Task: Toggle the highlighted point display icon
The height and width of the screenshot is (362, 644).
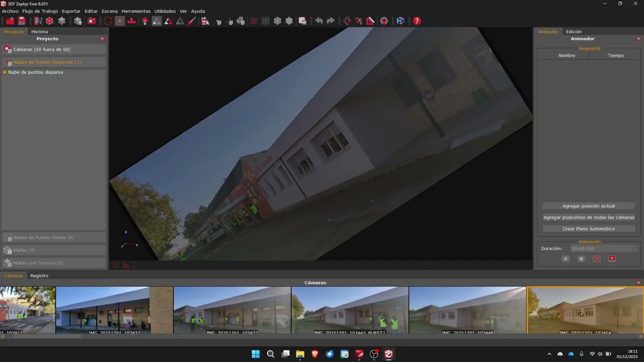Action: tap(120, 21)
